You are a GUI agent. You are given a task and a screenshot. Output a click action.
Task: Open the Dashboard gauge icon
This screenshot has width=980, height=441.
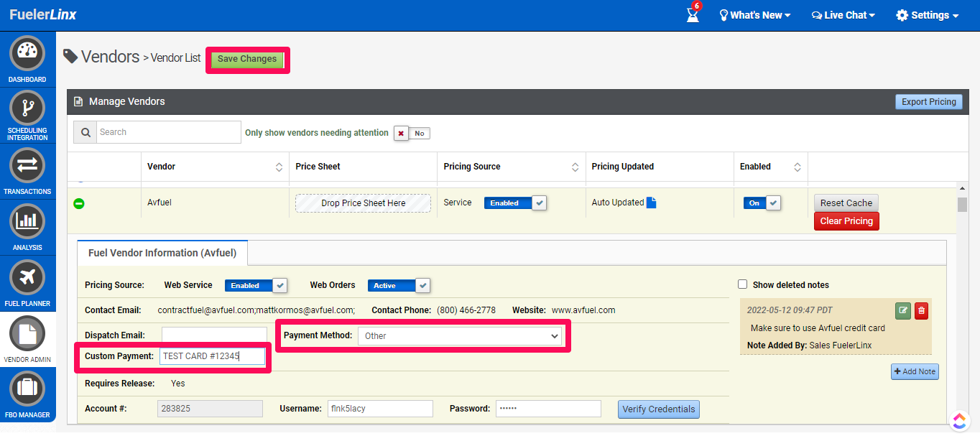27,54
